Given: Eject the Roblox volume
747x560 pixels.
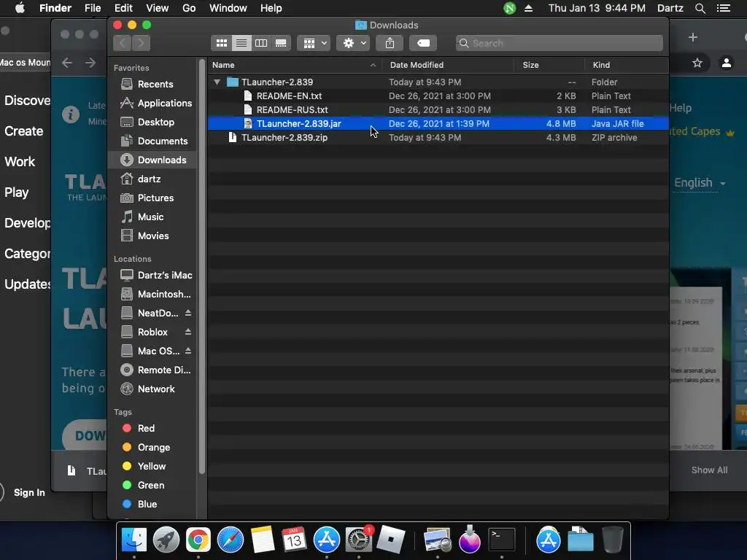Looking at the screenshot, I should [188, 332].
